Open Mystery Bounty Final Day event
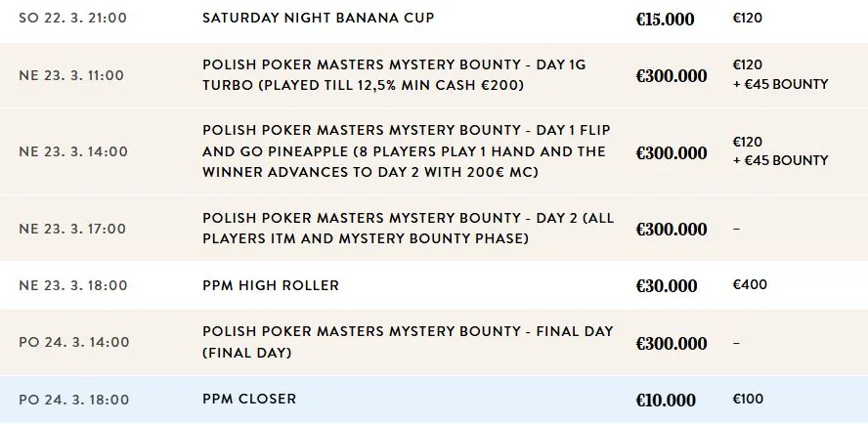 click(x=408, y=342)
